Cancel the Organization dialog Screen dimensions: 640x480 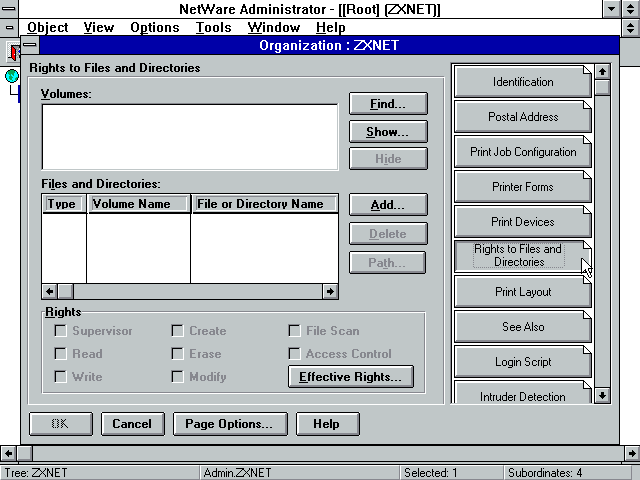pyautogui.click(x=133, y=424)
